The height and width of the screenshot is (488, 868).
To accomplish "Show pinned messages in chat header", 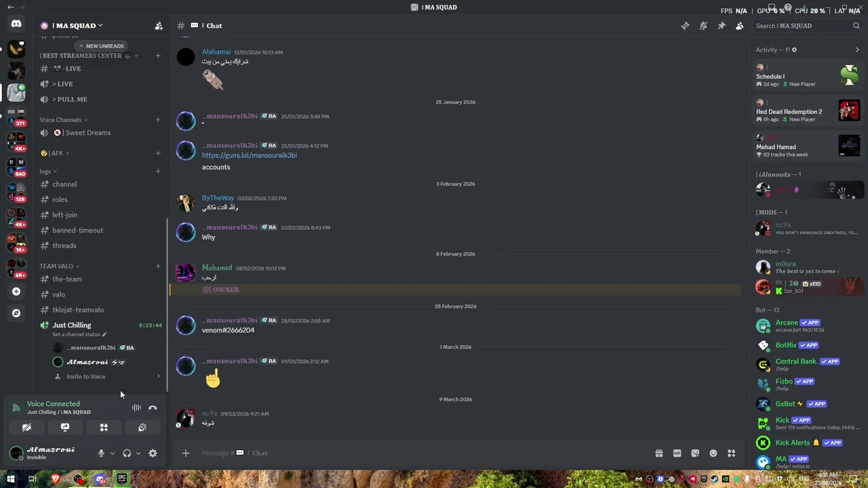I will (x=722, y=26).
